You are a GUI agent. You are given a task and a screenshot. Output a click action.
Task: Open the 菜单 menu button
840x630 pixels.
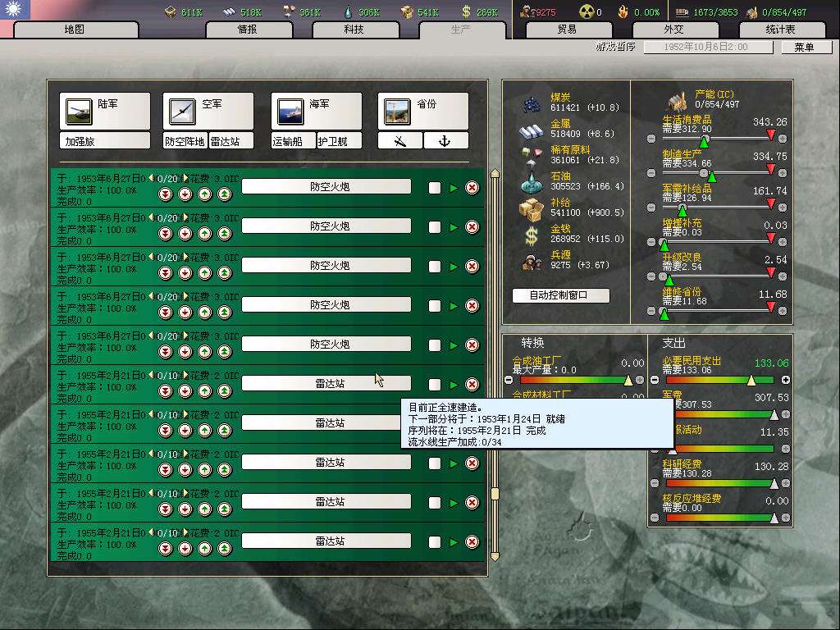point(806,47)
